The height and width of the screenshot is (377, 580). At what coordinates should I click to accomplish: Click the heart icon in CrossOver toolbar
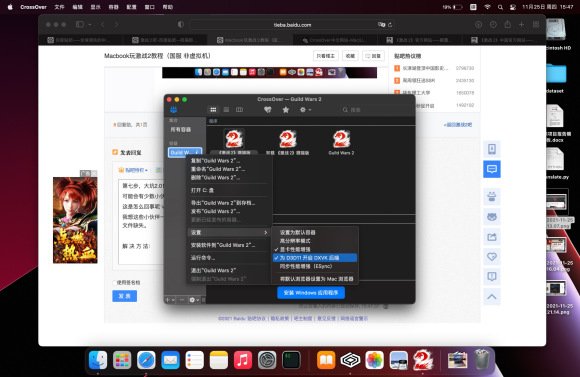coord(267,110)
